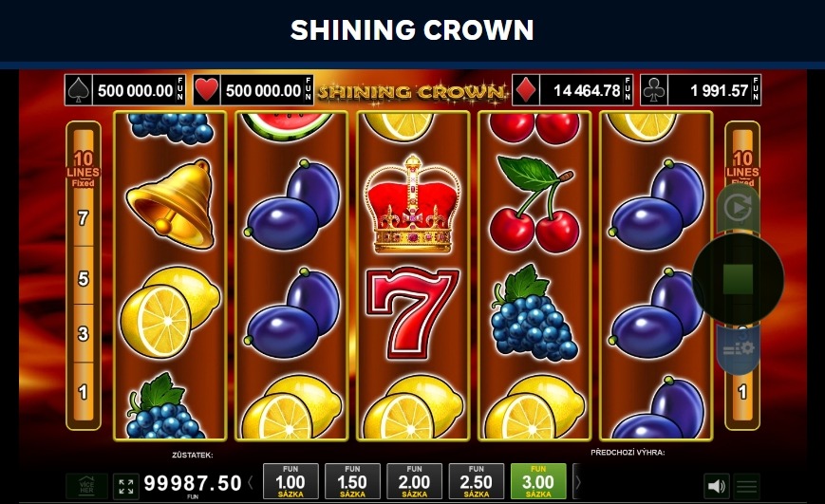Screen dimensions: 825x504
Task: Toggle fullscreen mode icon
Action: click(126, 486)
